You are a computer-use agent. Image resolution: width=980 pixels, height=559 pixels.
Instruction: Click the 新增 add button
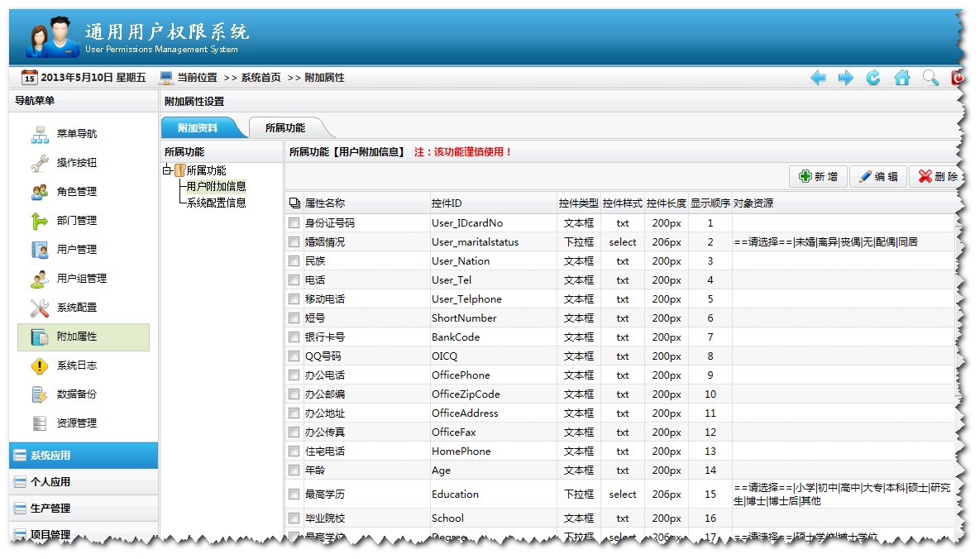pyautogui.click(x=817, y=176)
